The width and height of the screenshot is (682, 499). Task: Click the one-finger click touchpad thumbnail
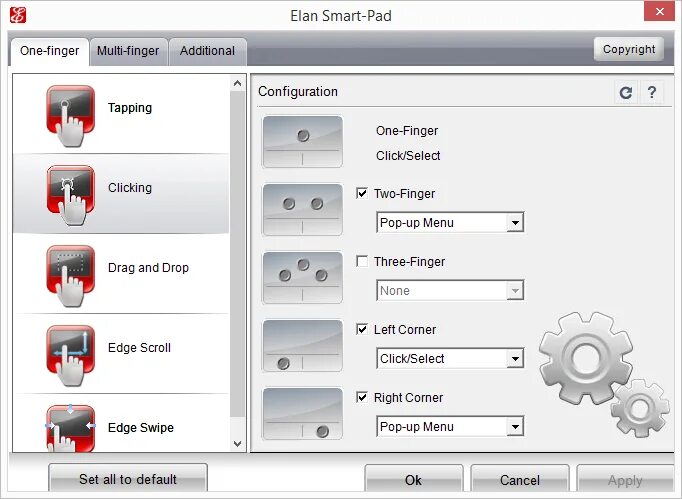[302, 142]
